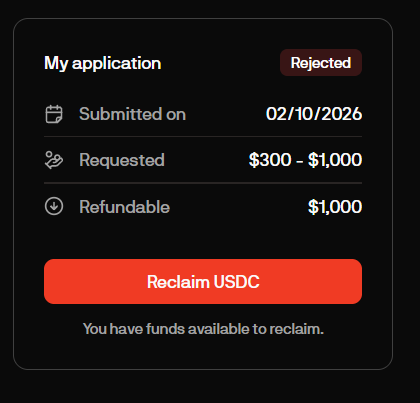Click the funds available to reclaim message

coord(203,329)
